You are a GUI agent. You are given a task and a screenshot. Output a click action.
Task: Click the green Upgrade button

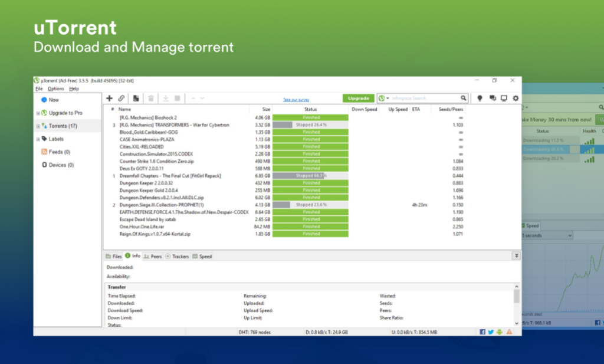pyautogui.click(x=358, y=98)
